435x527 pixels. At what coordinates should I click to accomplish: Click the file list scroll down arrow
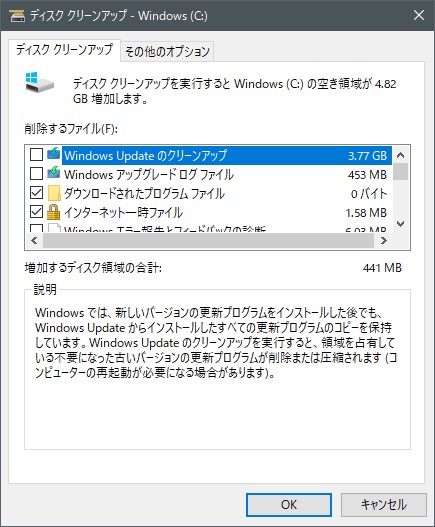(400, 224)
